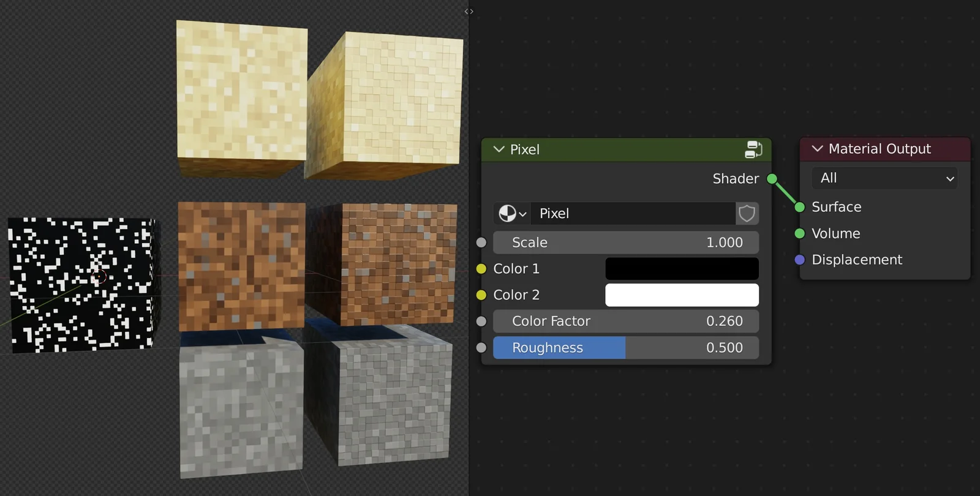980x496 pixels.
Task: Adjust the Scale value field
Action: click(626, 242)
